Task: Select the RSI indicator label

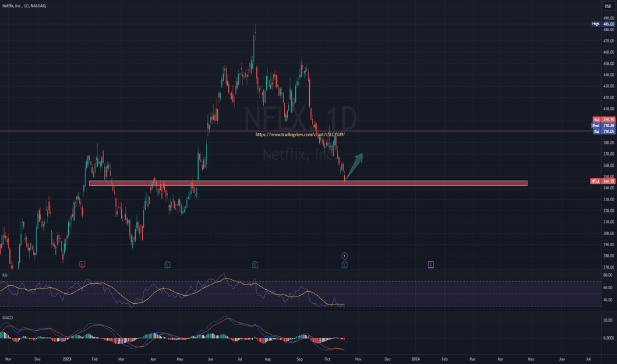Action: pyautogui.click(x=5, y=275)
